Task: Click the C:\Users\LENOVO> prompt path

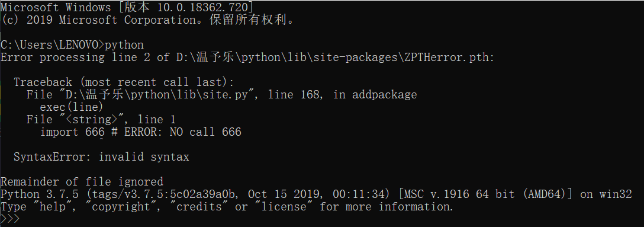Action: [53, 44]
